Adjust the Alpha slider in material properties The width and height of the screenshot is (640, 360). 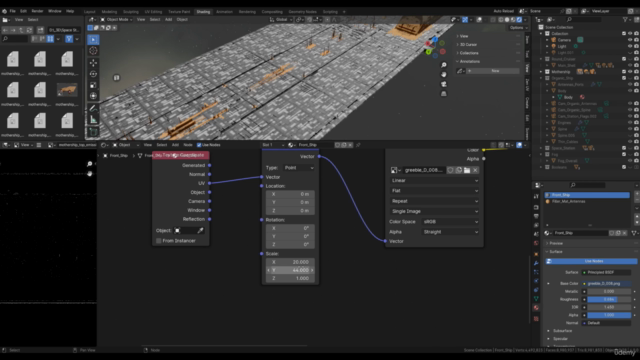click(x=609, y=315)
